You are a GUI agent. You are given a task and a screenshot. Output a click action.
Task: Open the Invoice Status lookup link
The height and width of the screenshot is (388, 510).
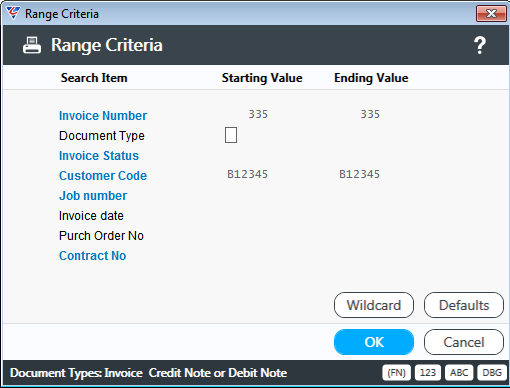[x=99, y=156]
